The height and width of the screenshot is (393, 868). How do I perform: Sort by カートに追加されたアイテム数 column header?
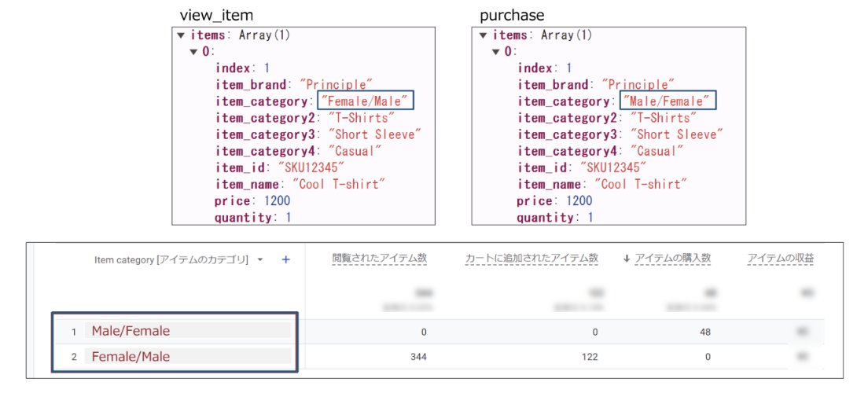click(x=531, y=259)
